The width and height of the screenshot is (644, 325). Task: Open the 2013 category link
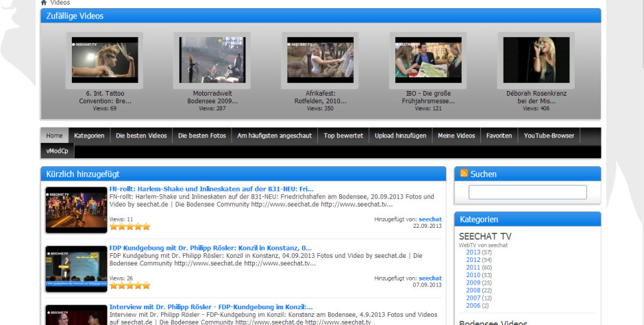pos(473,252)
